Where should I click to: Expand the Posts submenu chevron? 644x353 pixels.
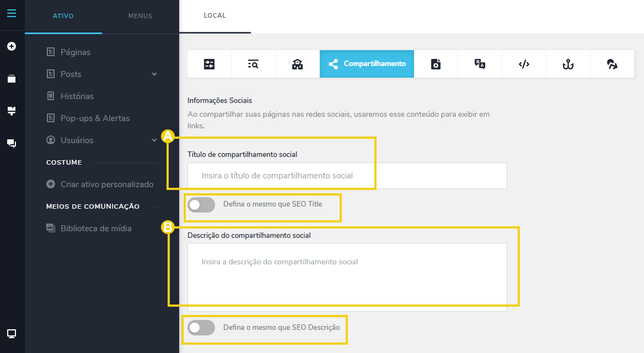[154, 74]
